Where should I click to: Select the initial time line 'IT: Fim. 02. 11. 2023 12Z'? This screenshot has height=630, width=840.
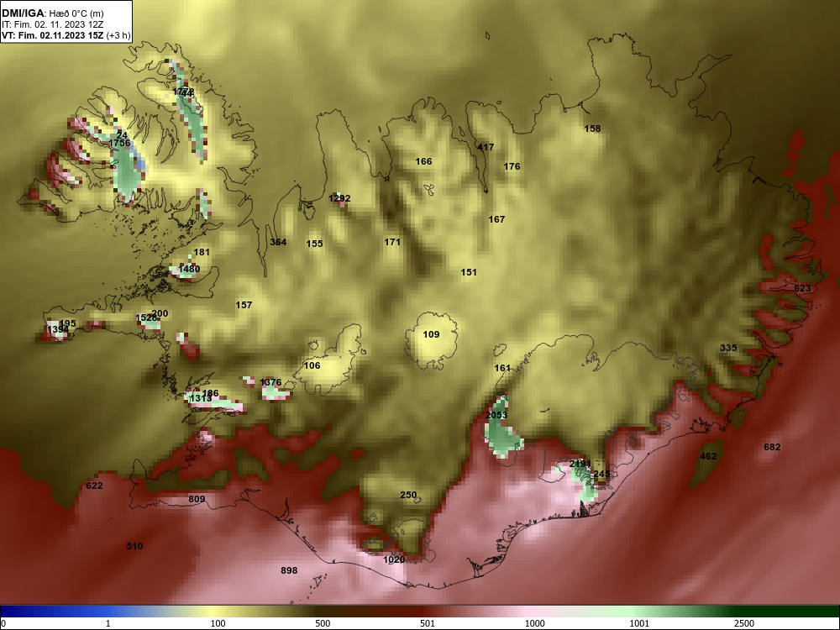(52, 24)
